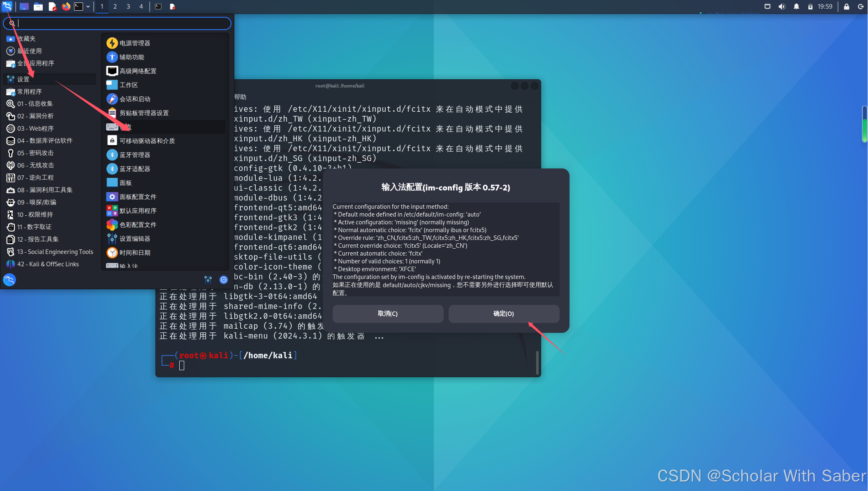Click the volume speaker icon in tray
Viewport: 868px width, 491px height.
pyautogui.click(x=782, y=7)
